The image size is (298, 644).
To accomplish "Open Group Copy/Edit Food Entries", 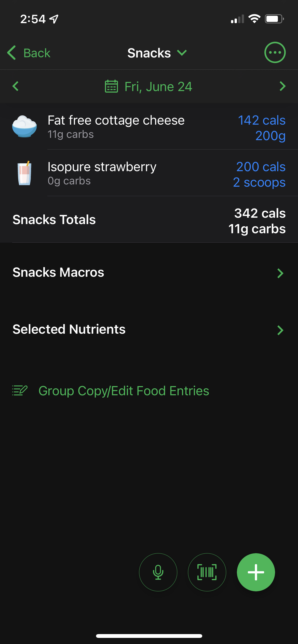I will pos(124,391).
